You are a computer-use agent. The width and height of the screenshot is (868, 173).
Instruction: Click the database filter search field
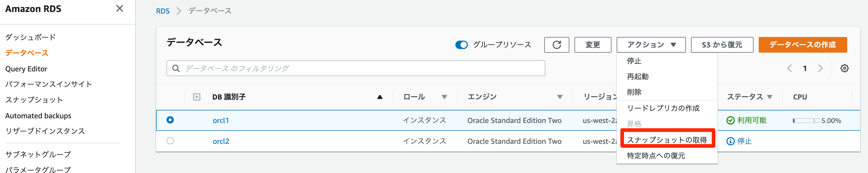pos(355,69)
